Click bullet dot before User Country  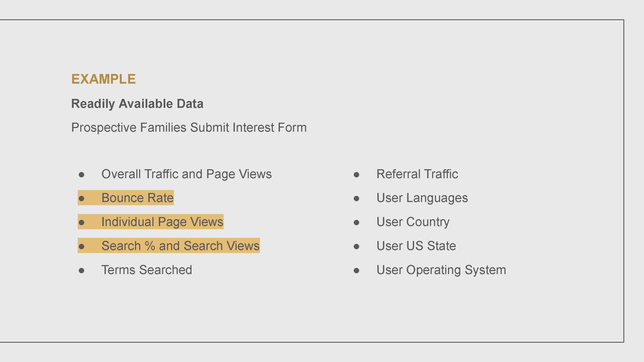click(x=356, y=222)
